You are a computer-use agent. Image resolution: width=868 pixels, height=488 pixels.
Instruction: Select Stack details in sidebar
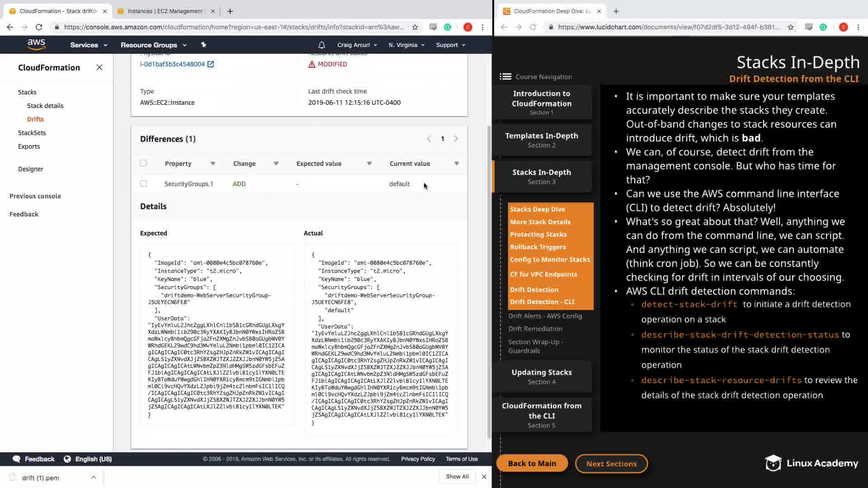(x=45, y=106)
